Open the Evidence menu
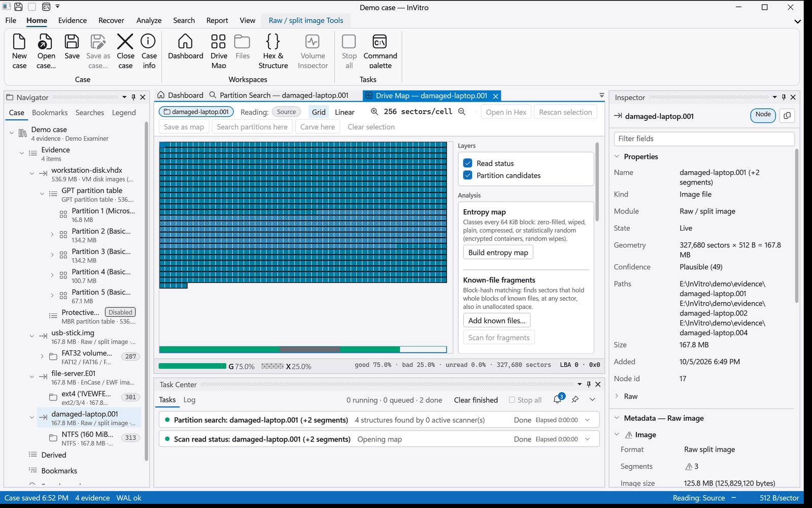 point(72,20)
